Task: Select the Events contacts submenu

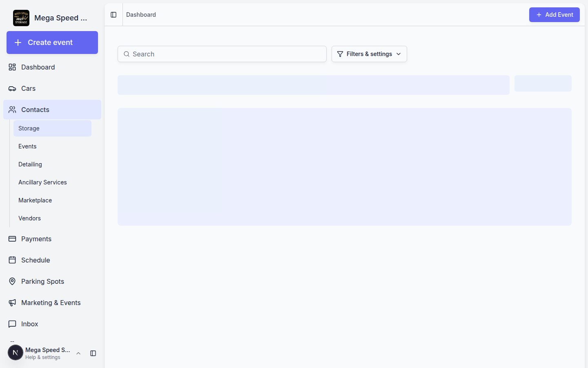Action: pos(52,146)
